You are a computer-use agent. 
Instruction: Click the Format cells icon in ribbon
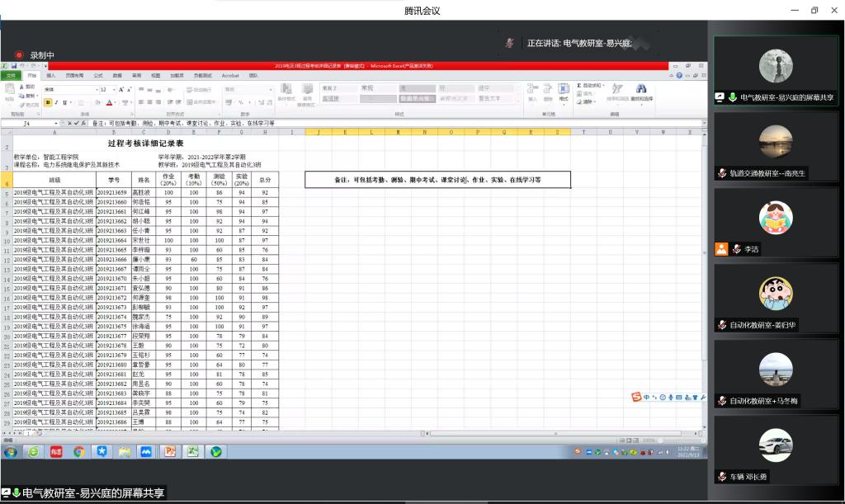pyautogui.click(x=563, y=92)
